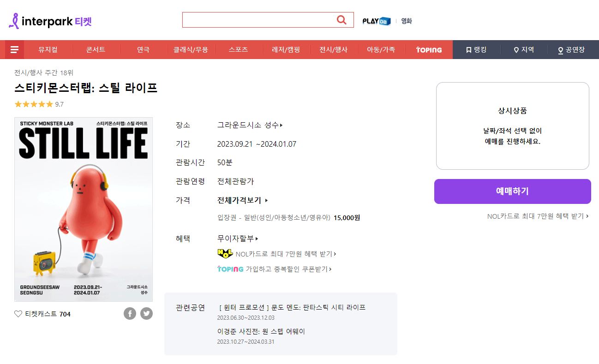
Task: Click the search magnifier icon
Action: (341, 20)
